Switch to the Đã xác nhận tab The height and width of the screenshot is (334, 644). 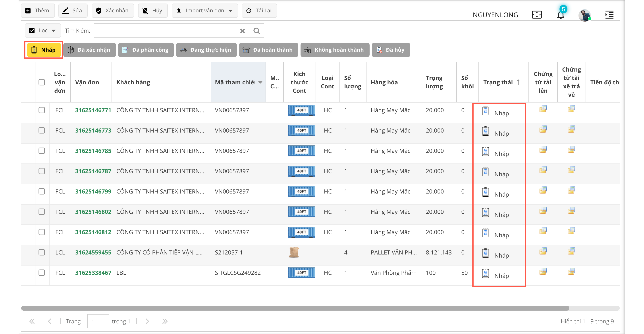[89, 50]
